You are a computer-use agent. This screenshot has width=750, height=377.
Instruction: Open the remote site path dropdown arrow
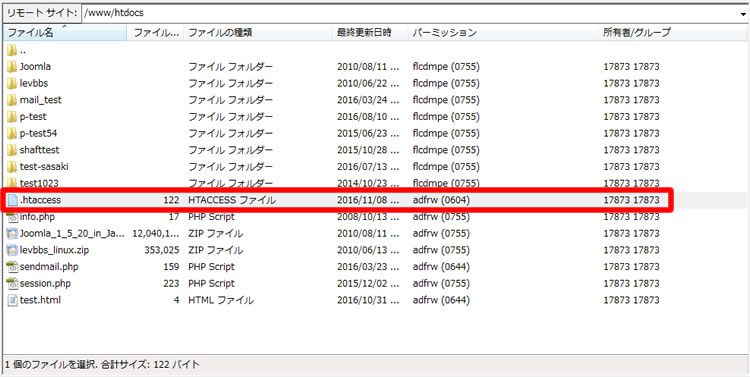[x=743, y=13]
